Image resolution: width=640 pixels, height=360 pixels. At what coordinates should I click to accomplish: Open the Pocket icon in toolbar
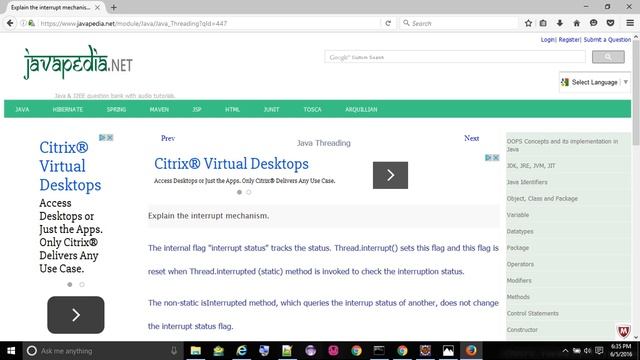tap(610, 23)
